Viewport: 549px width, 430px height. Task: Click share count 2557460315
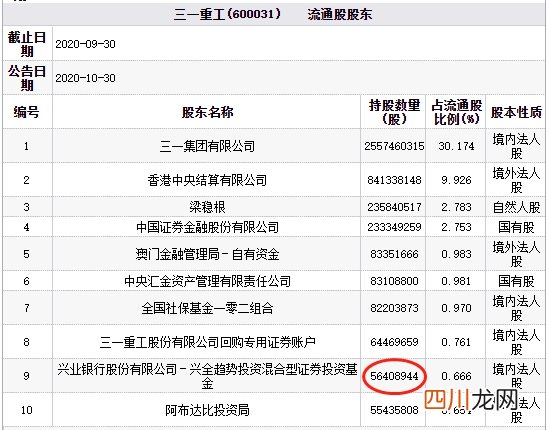click(394, 146)
